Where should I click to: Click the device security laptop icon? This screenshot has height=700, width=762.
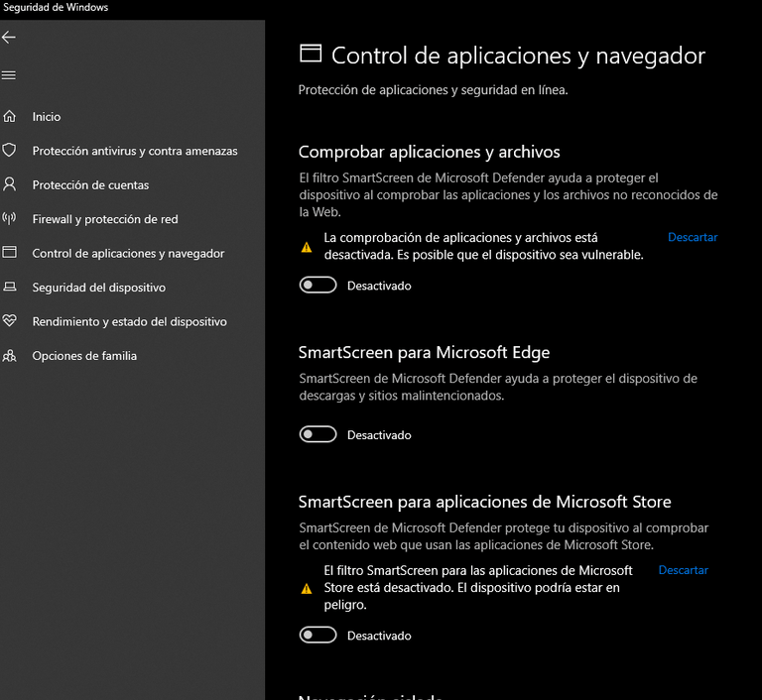[10, 288]
